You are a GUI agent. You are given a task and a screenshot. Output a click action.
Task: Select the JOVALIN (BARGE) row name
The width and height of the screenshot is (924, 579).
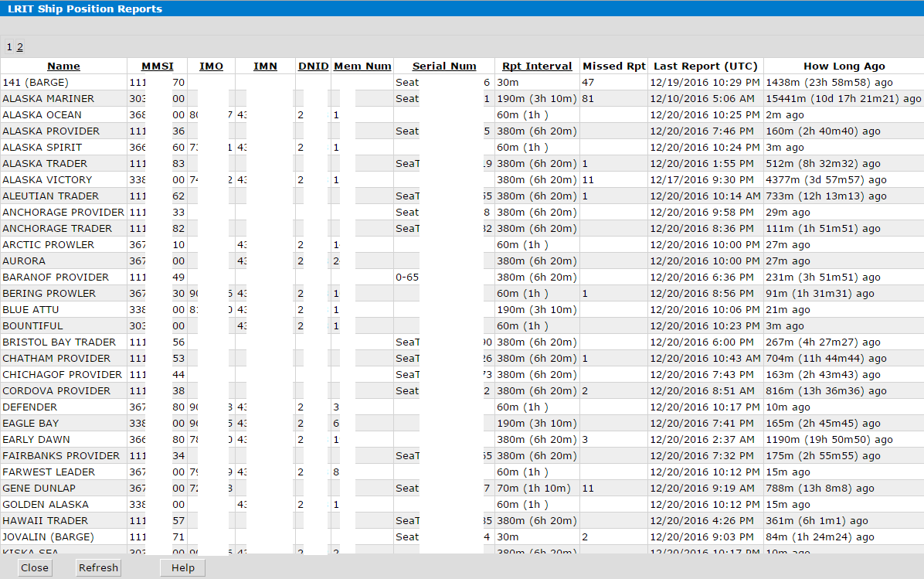(x=48, y=537)
